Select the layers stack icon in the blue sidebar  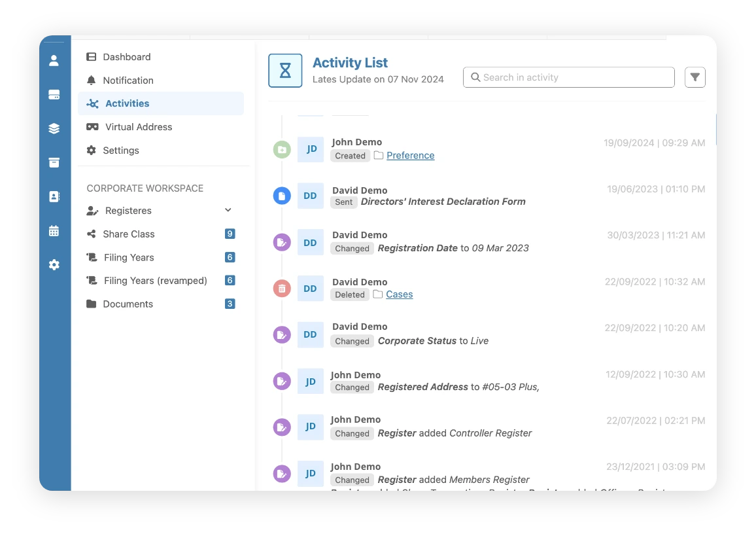pyautogui.click(x=54, y=128)
